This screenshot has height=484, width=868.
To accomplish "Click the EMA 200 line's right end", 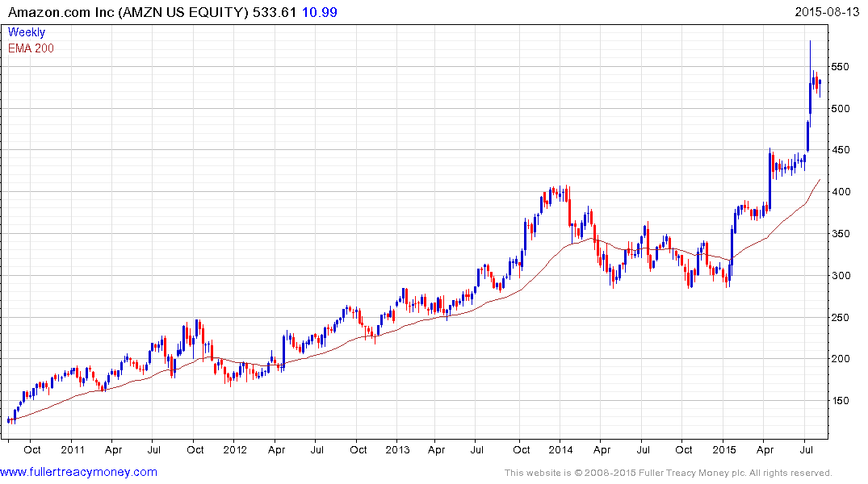I will (820, 180).
